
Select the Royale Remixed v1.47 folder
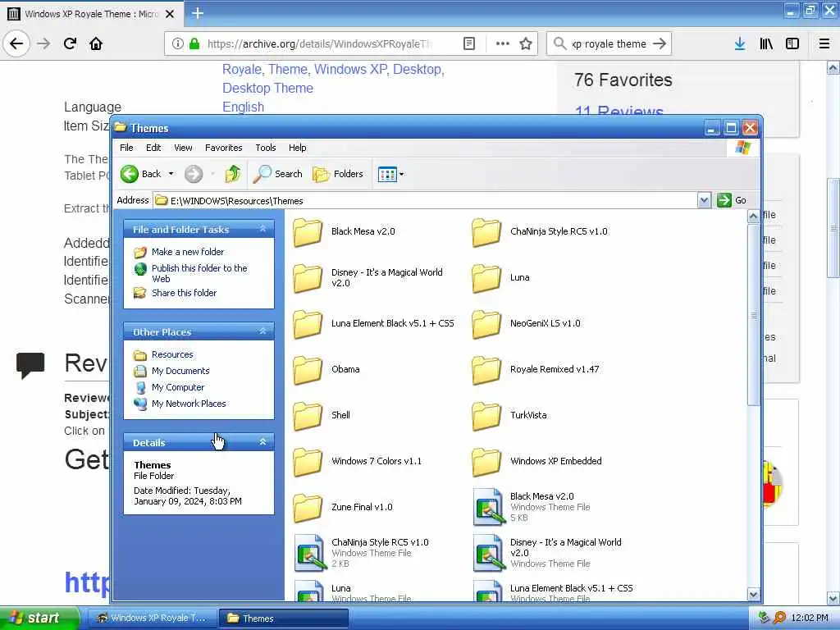[536, 370]
